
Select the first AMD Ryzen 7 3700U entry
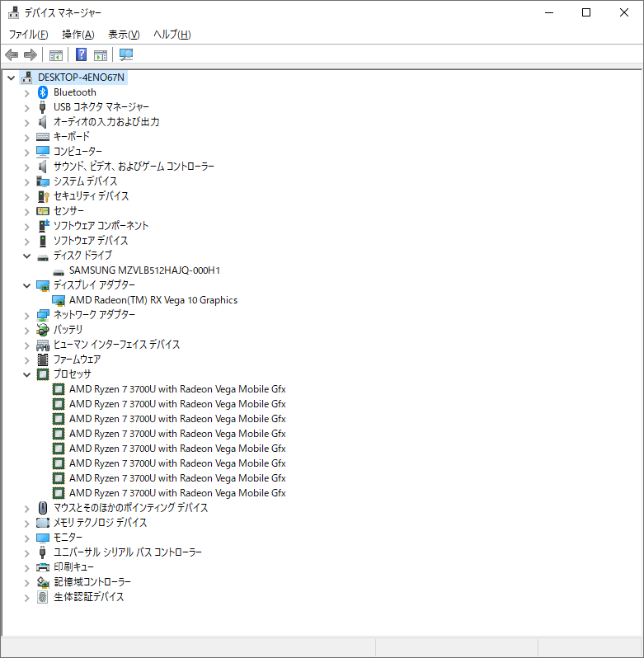[177, 389]
